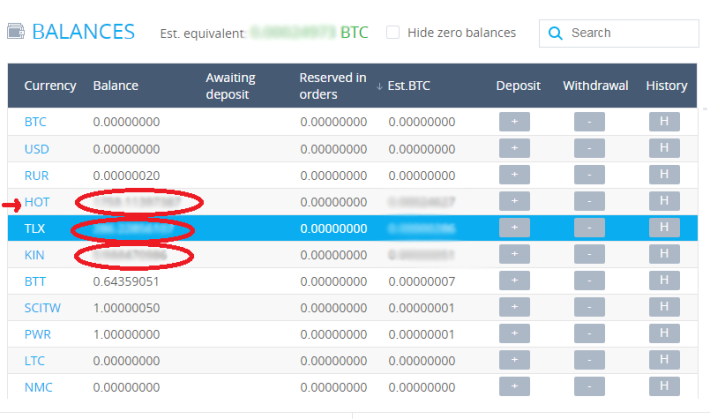Open withdrawal for HOT row

click(589, 201)
